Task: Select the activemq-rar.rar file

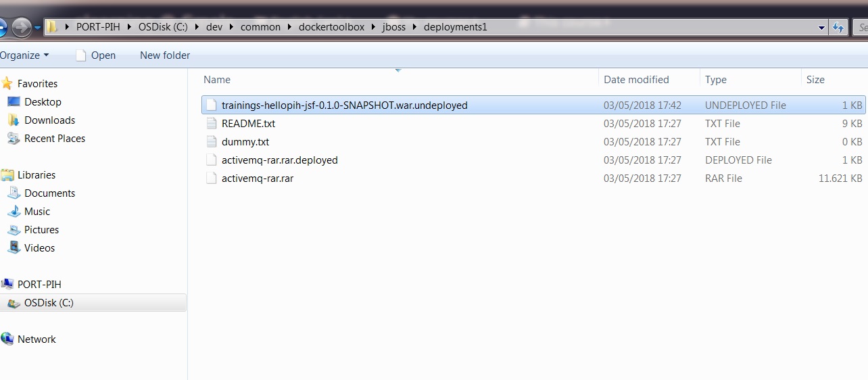Action: tap(533, 179)
